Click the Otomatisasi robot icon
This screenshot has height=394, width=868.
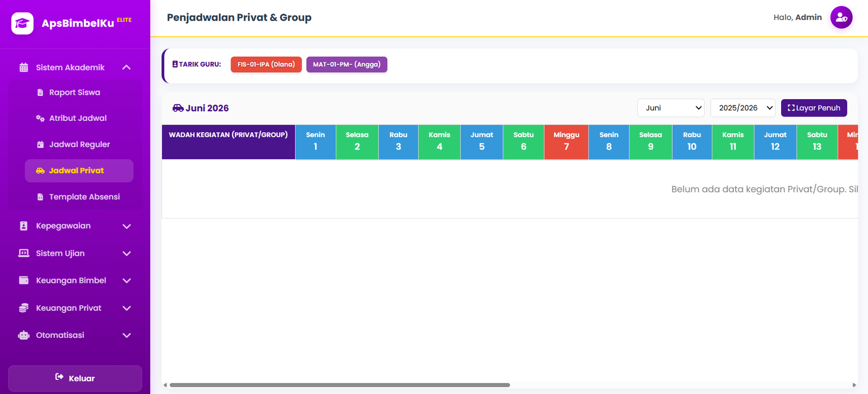(x=24, y=335)
